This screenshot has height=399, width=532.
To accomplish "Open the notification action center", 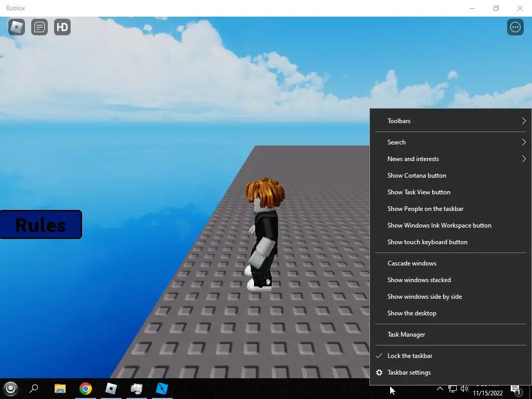I will tap(516, 390).
